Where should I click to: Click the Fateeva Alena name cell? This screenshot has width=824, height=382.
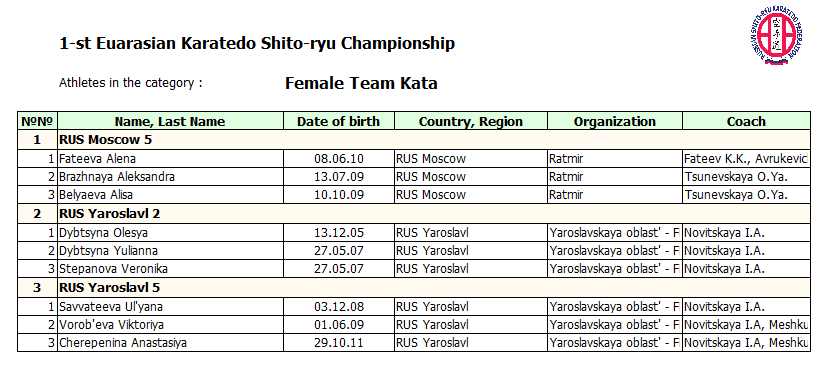[170, 159]
